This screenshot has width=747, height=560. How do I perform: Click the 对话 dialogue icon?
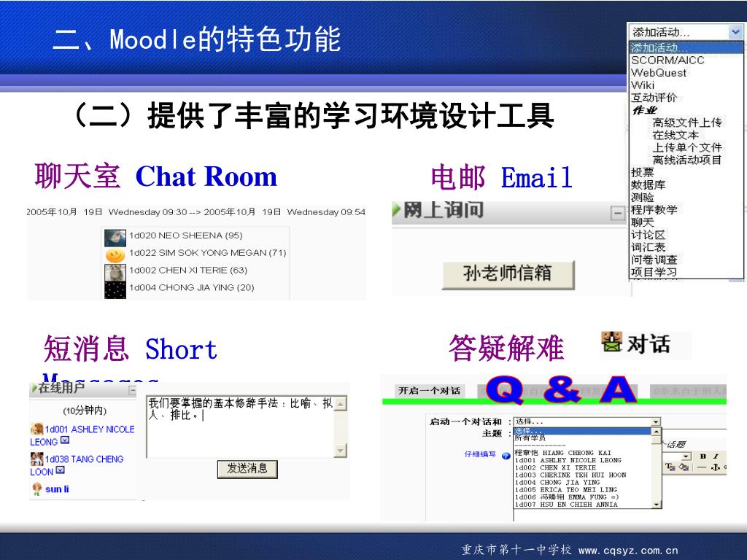point(612,342)
